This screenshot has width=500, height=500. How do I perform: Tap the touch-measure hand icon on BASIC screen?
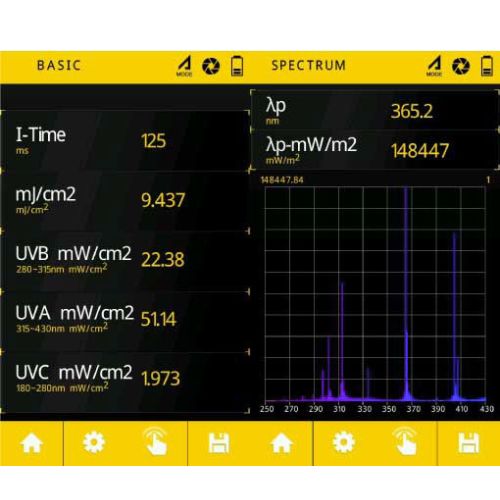pos(156,442)
